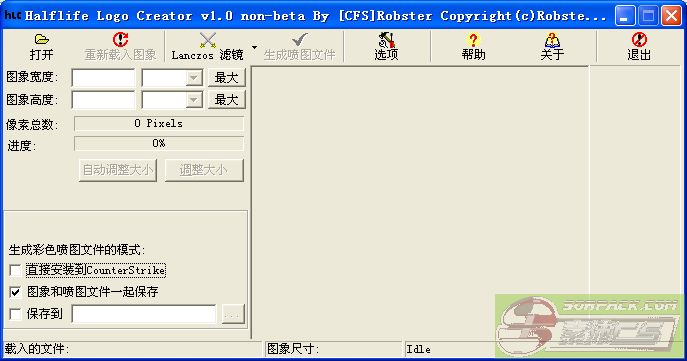Minimize the Halflife Logo Creator window
687x361 pixels.
625,16
